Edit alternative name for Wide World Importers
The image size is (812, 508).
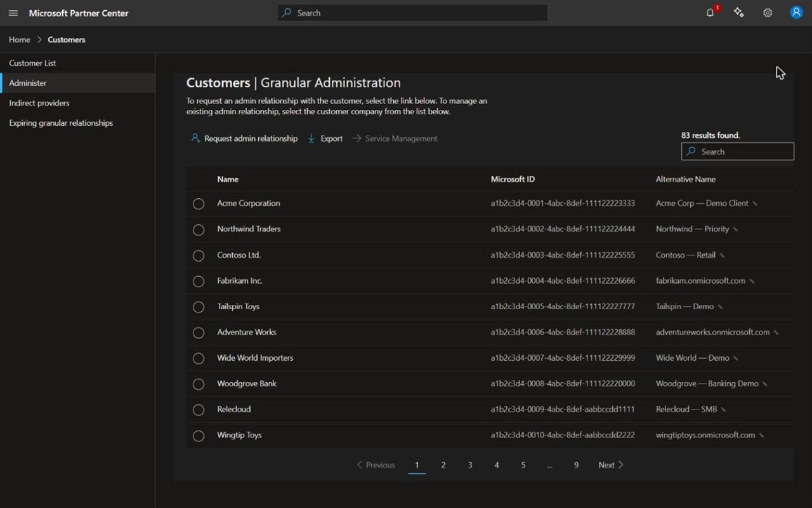pyautogui.click(x=736, y=358)
